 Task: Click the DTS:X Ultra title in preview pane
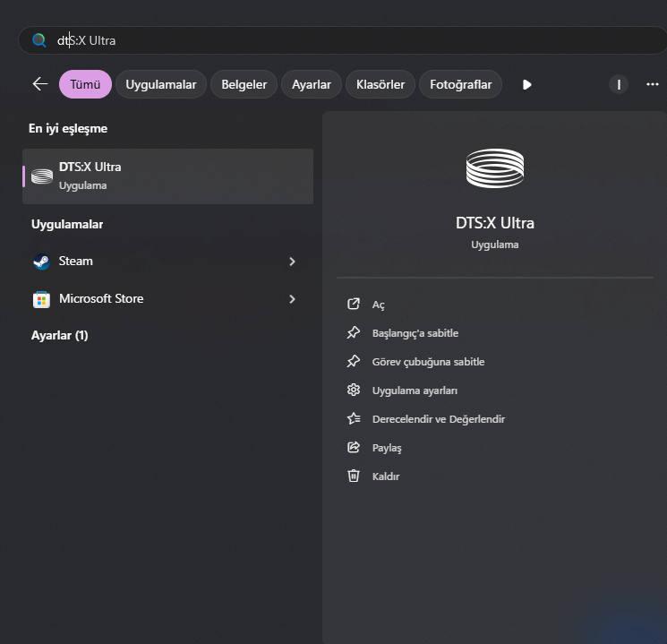tap(495, 223)
